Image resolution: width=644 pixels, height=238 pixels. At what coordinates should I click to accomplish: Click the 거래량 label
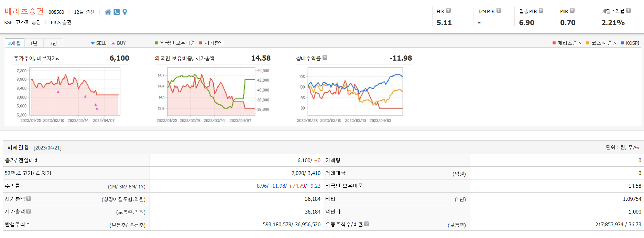pos(333,161)
